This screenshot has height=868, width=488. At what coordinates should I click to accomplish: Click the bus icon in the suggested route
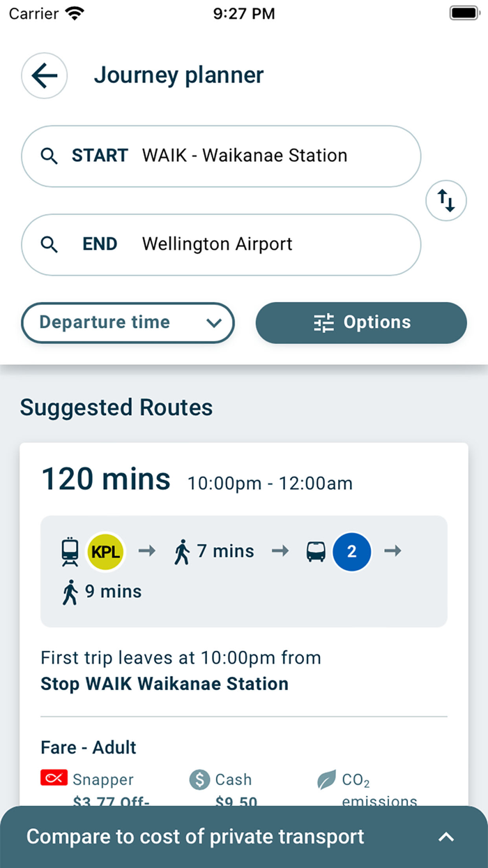point(316,551)
